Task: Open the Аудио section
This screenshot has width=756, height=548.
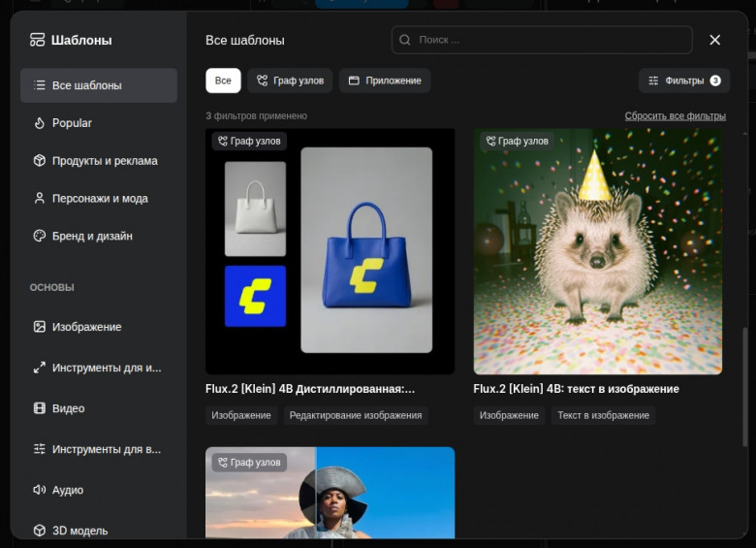Action: pos(99,490)
